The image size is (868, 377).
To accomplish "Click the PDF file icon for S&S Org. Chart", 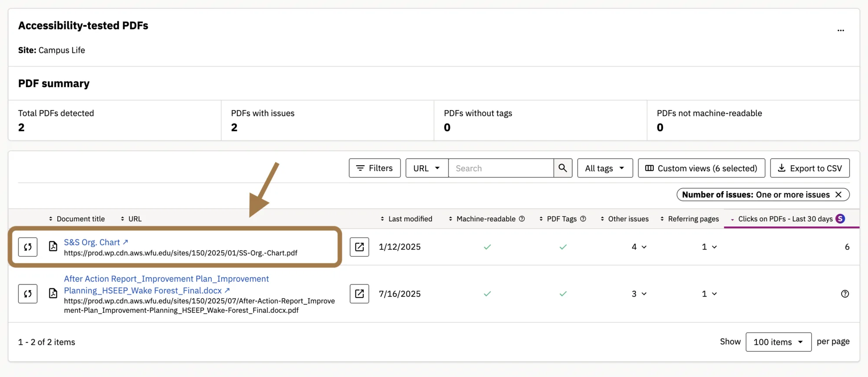I will click(x=53, y=246).
